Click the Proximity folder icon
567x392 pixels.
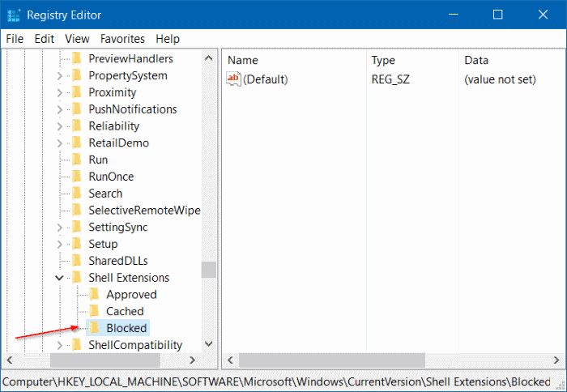coord(77,92)
